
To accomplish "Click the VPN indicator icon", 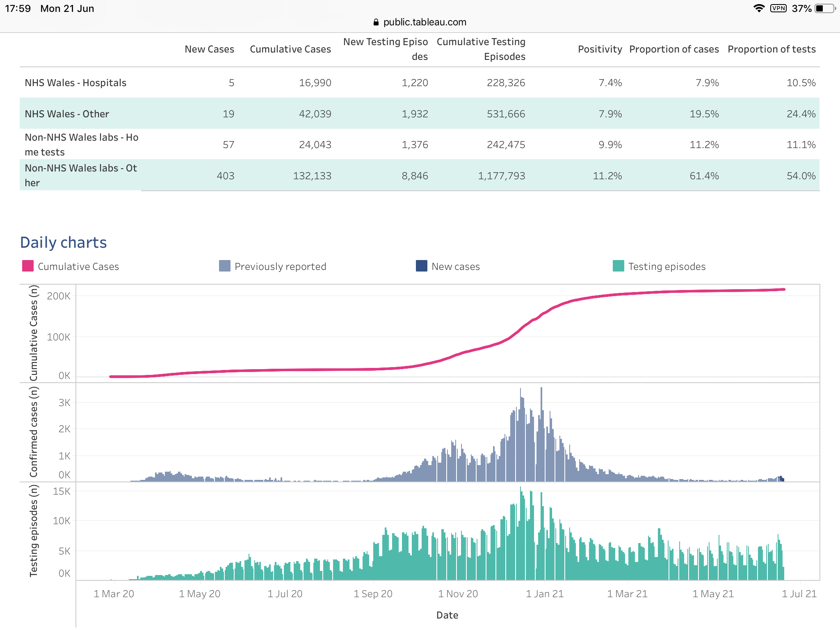I will coord(778,9).
